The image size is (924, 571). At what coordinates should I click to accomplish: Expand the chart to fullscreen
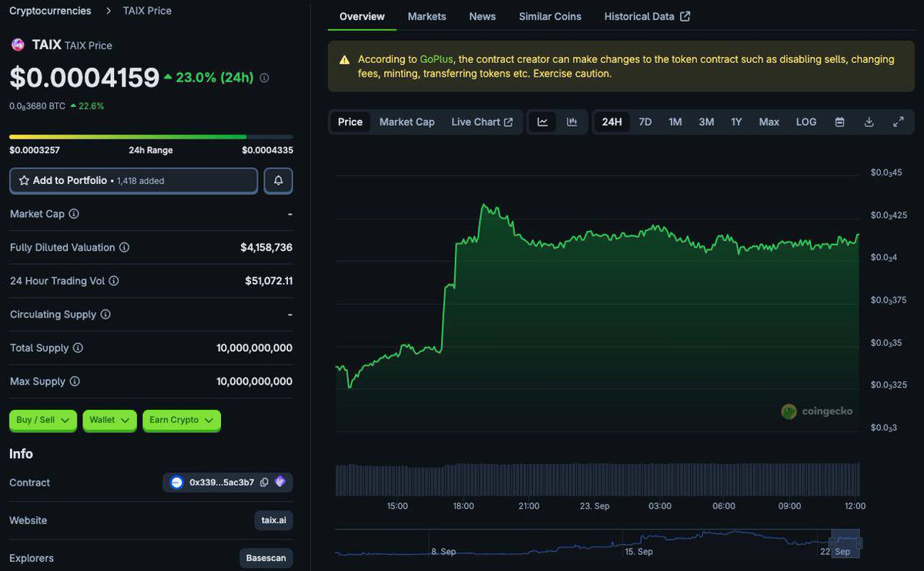pyautogui.click(x=898, y=122)
